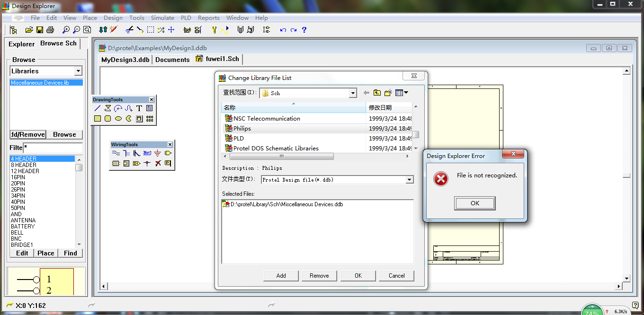Select the Rectangle tool in DrawingTools
This screenshot has height=315, width=644.
(98, 119)
